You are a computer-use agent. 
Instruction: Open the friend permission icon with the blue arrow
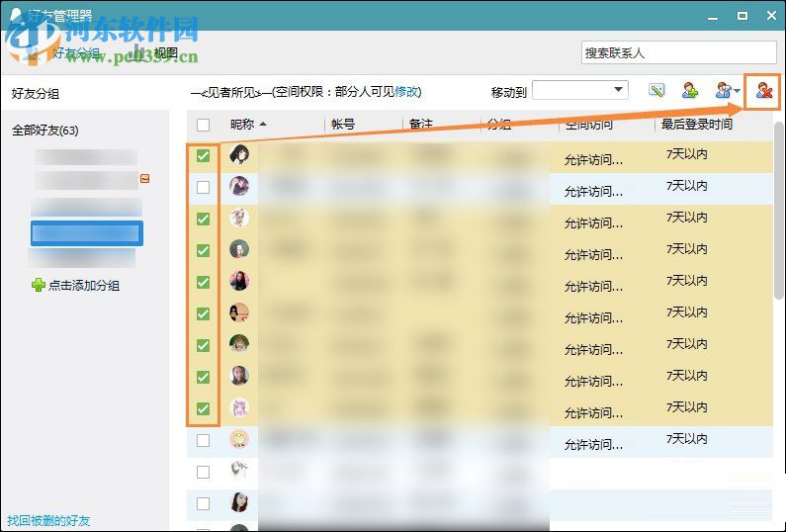click(728, 91)
